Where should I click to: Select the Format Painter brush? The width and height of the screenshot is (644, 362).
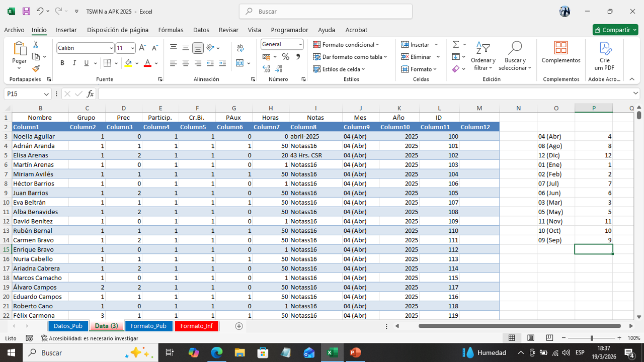(x=36, y=68)
